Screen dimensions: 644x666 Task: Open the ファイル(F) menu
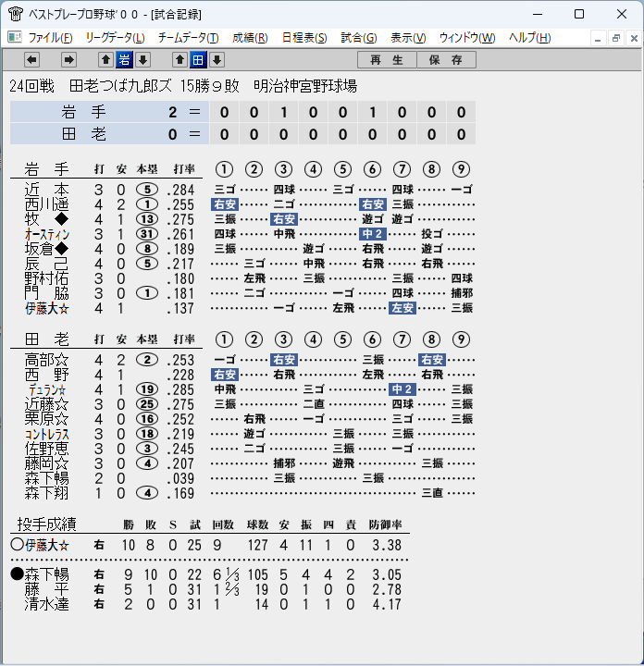(x=50, y=38)
